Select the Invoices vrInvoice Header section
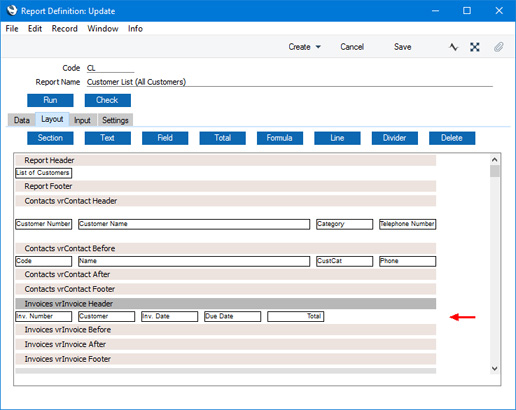The height and width of the screenshot is (410, 516). [226, 304]
